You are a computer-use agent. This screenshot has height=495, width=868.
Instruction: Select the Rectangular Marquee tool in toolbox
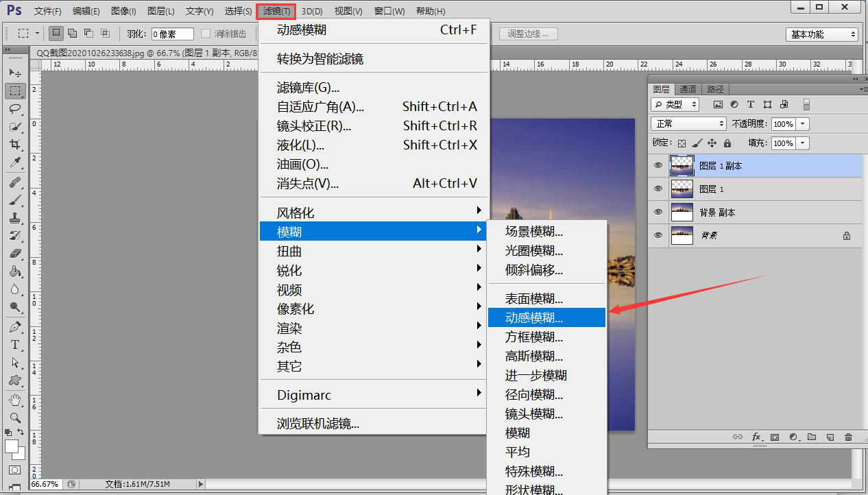tap(15, 90)
